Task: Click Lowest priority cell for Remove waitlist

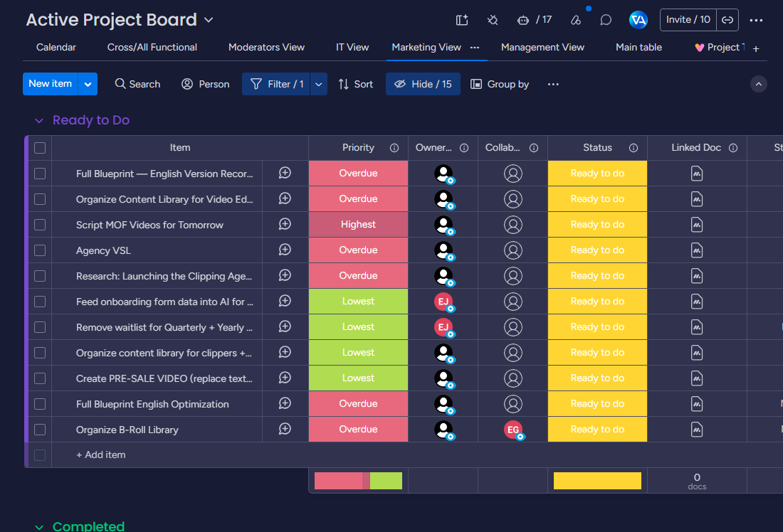Action: 358,327
